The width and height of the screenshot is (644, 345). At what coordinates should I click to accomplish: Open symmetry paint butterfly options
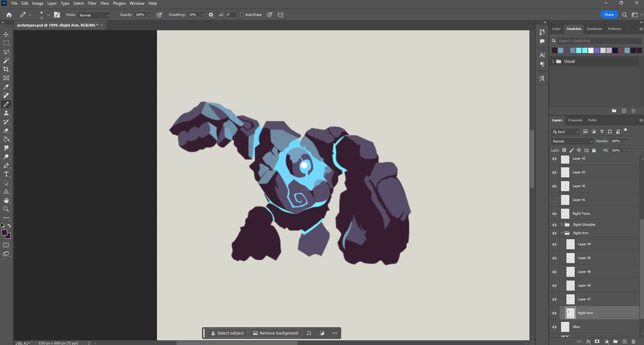coord(281,15)
